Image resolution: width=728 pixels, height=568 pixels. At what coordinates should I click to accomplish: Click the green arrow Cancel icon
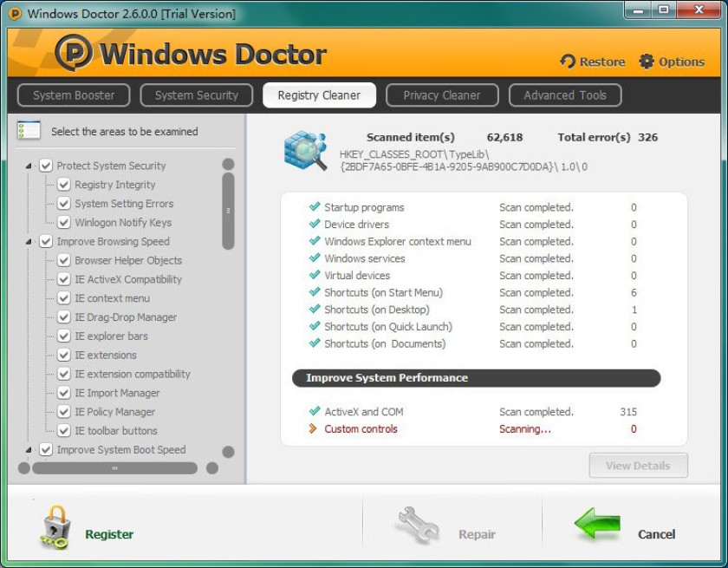597,523
